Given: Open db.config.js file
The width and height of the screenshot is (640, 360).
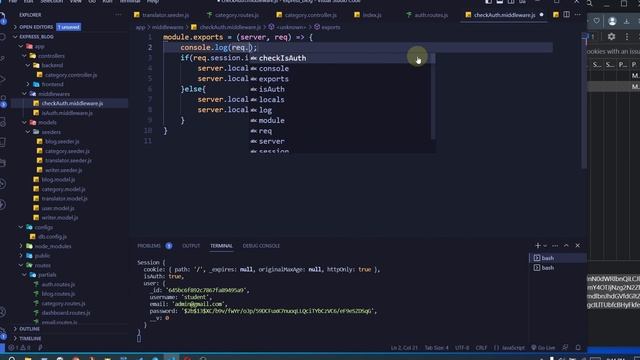Looking at the screenshot, I should pos(52,236).
